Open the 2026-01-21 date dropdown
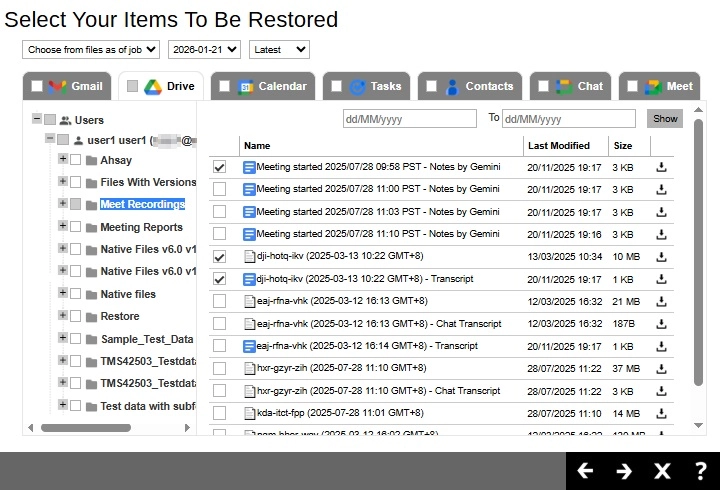Image resolution: width=720 pixels, height=490 pixels. [204, 49]
